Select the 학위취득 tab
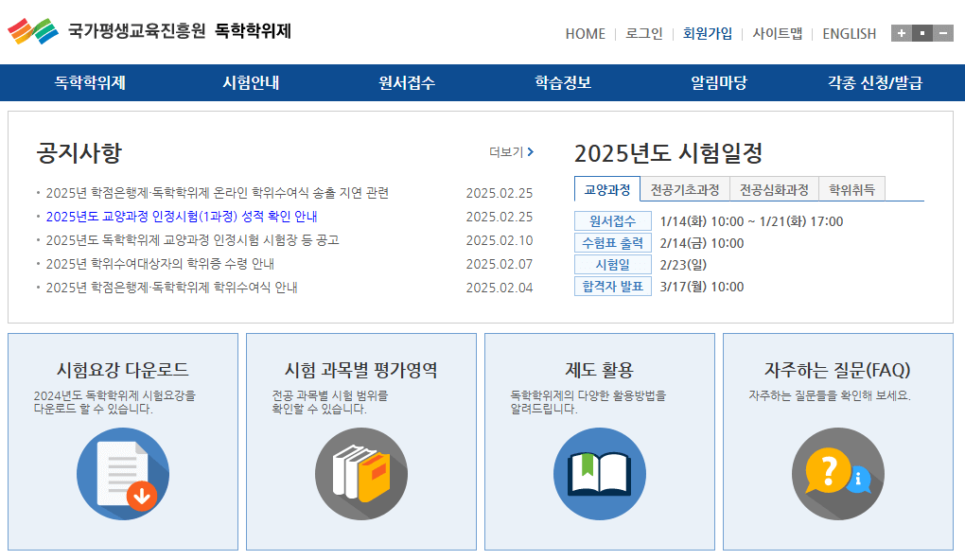965x560 pixels. 854,189
